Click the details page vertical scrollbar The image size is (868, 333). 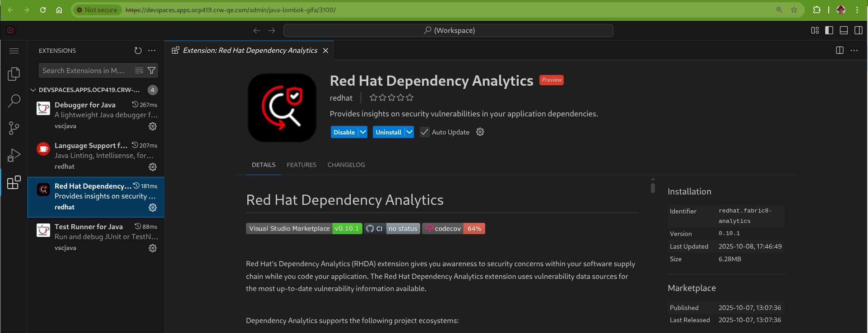click(653, 187)
